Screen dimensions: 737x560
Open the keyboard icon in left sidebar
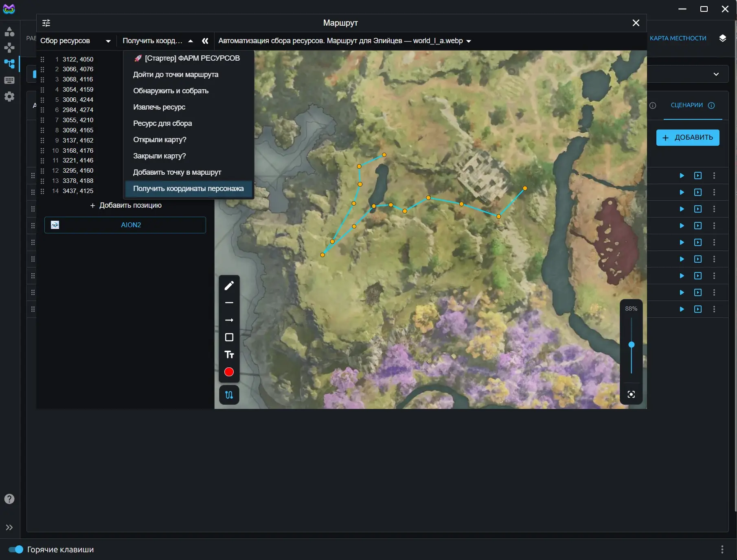coord(9,80)
